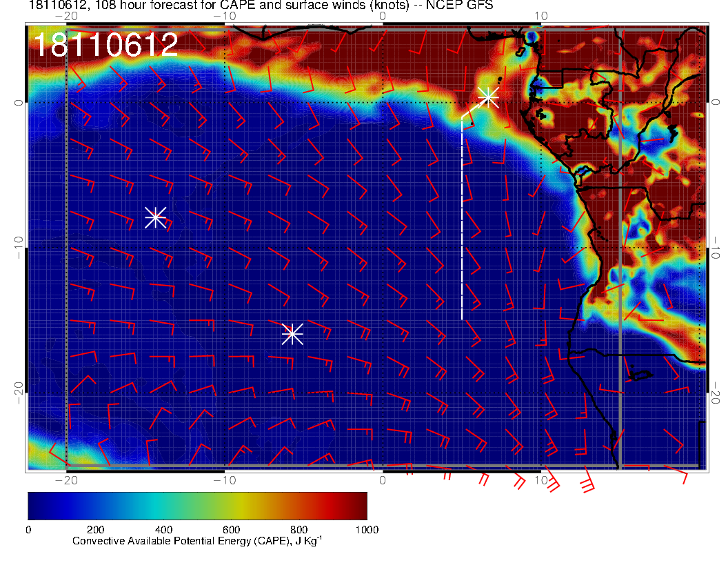
Task: Click the dark blue end of the colorbar
Action: (38, 506)
